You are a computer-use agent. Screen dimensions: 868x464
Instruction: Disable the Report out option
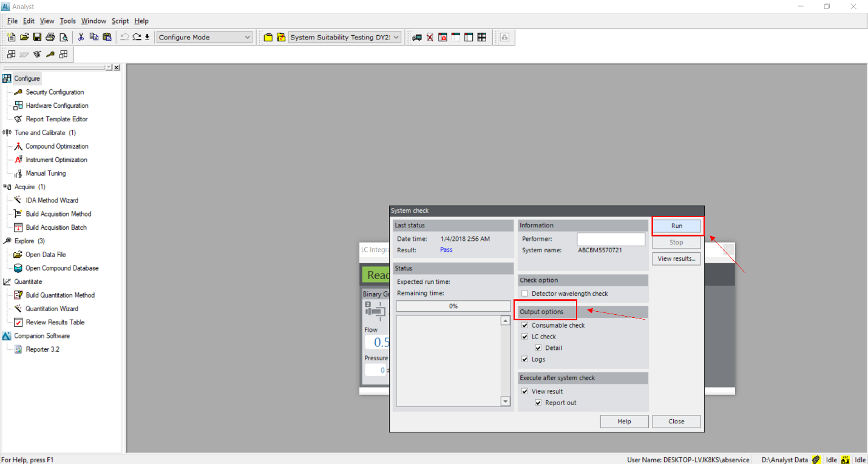538,402
